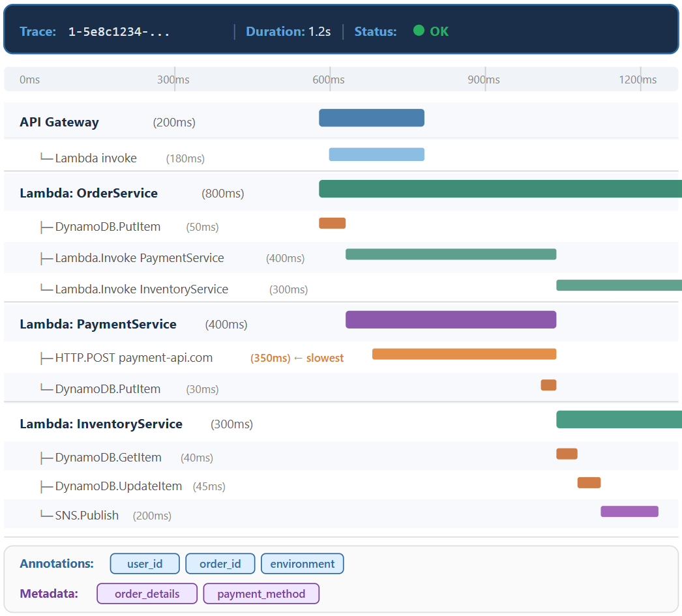Select the DynamoDB.PutItem 30ms span bar
This screenshot has width=682, height=616.
click(x=548, y=385)
